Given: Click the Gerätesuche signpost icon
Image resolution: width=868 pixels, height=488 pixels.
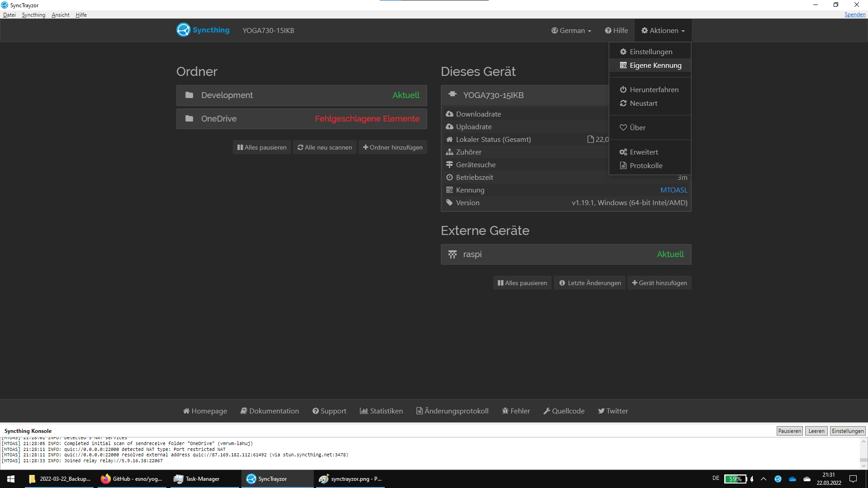Looking at the screenshot, I should 449,164.
